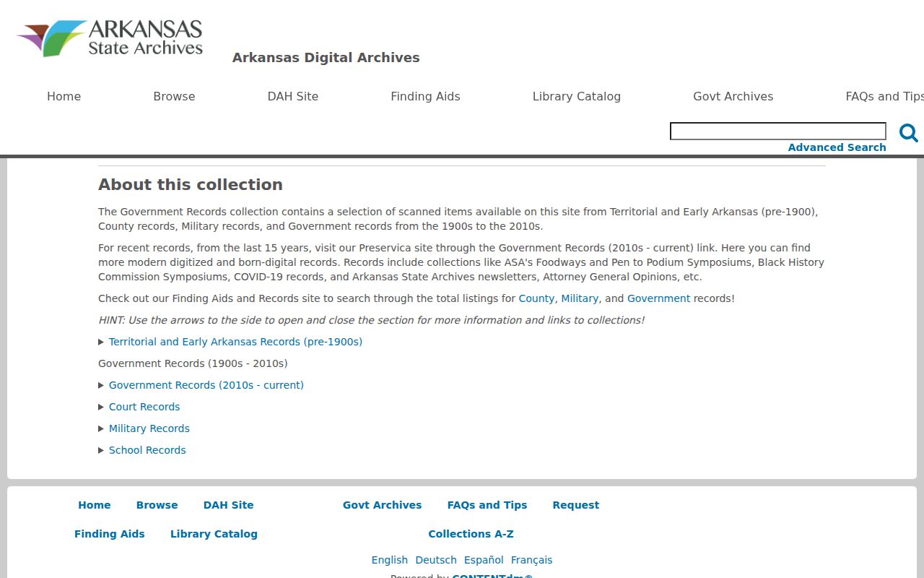Expand Government Records (2010s - current) arrow

pos(102,385)
